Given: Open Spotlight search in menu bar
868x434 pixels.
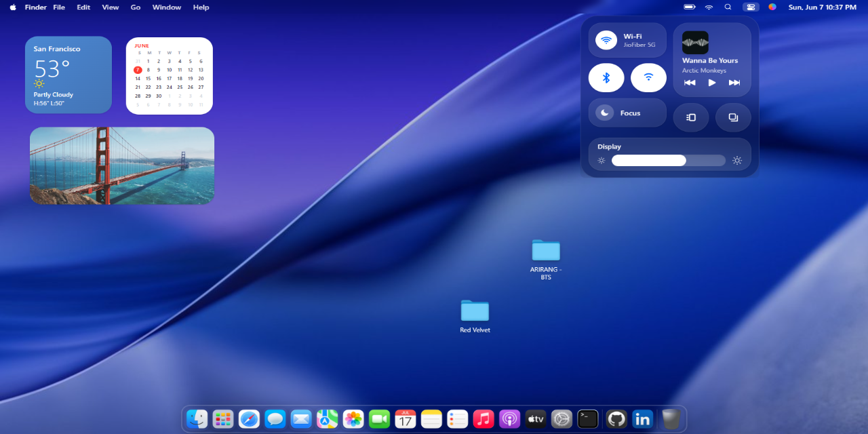Looking at the screenshot, I should click(x=728, y=7).
